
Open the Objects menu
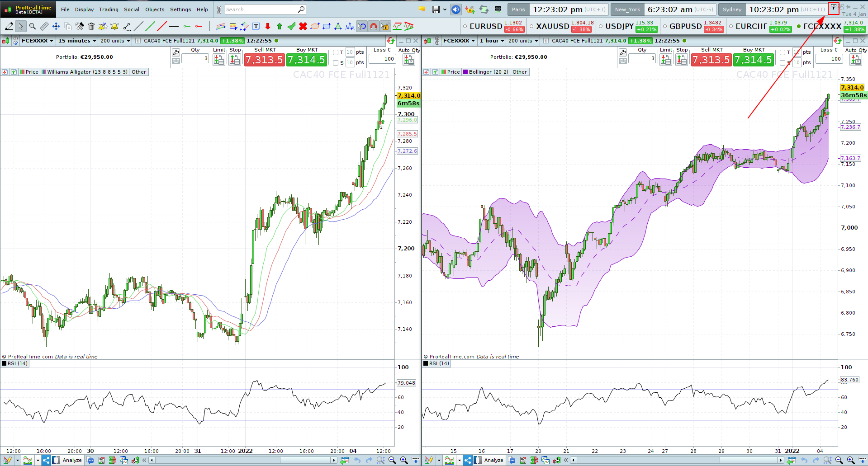155,9
